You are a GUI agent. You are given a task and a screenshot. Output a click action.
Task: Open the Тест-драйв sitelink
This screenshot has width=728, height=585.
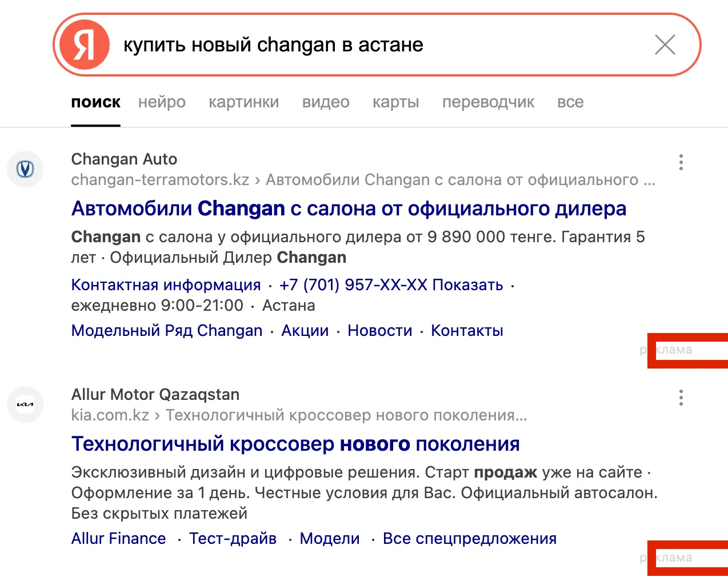[x=233, y=538]
